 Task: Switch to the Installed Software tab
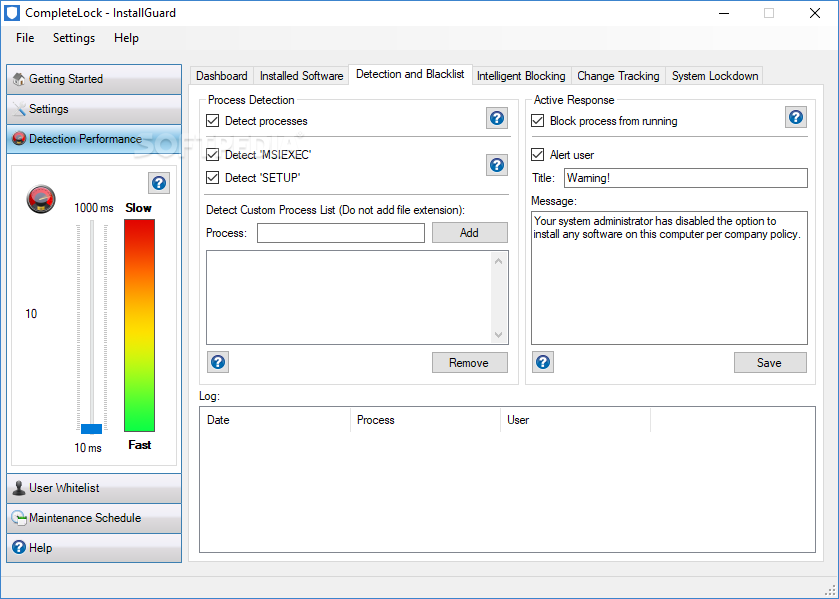(x=301, y=76)
